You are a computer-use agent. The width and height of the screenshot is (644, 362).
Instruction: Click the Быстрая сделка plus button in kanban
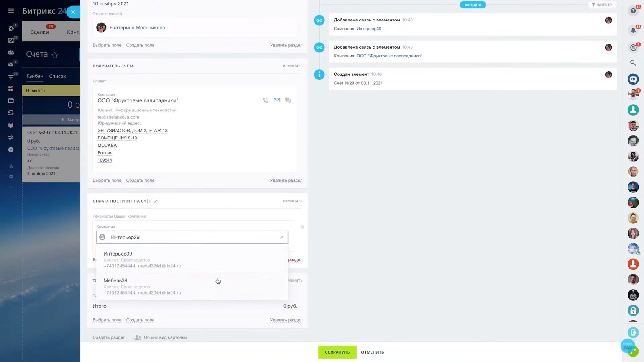pyautogui.click(x=51, y=120)
